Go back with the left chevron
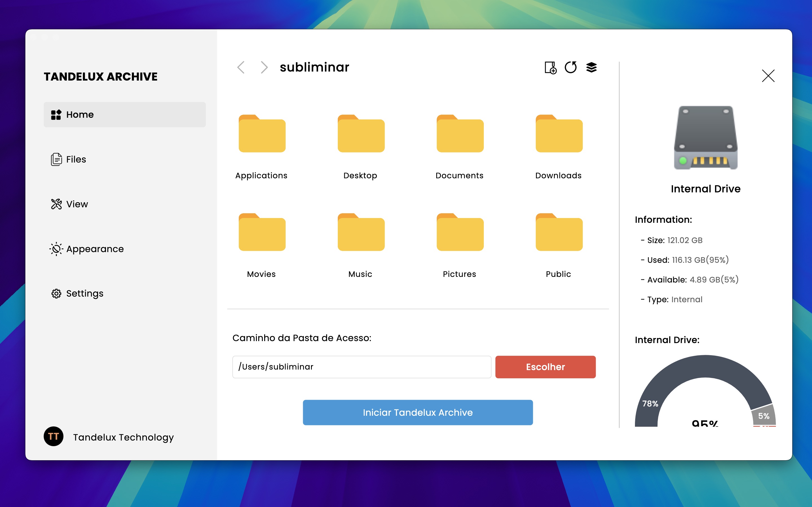The width and height of the screenshot is (812, 507). (x=240, y=67)
